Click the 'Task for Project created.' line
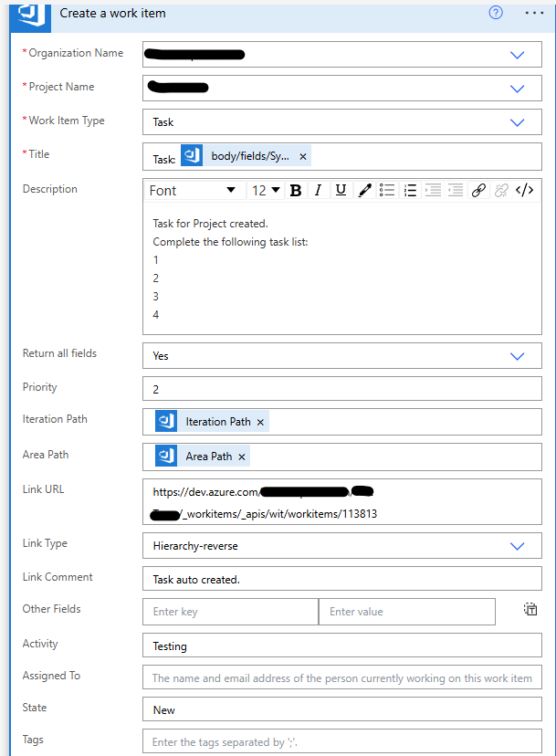 210,224
